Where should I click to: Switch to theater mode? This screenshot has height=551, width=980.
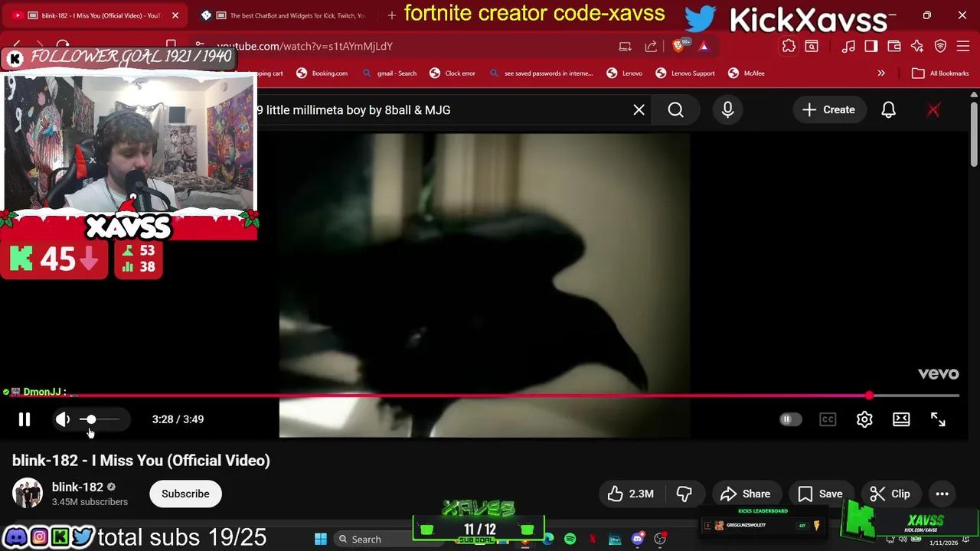[x=901, y=419]
